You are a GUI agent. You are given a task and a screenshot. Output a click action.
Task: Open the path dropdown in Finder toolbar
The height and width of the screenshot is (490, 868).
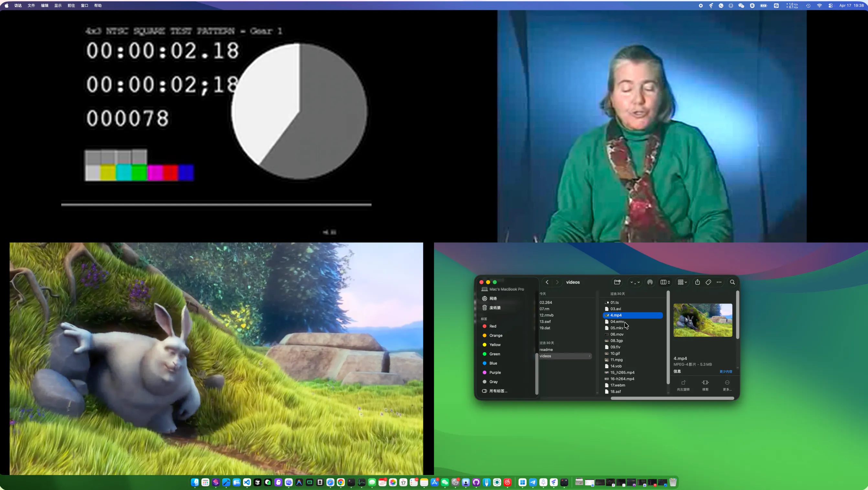635,282
